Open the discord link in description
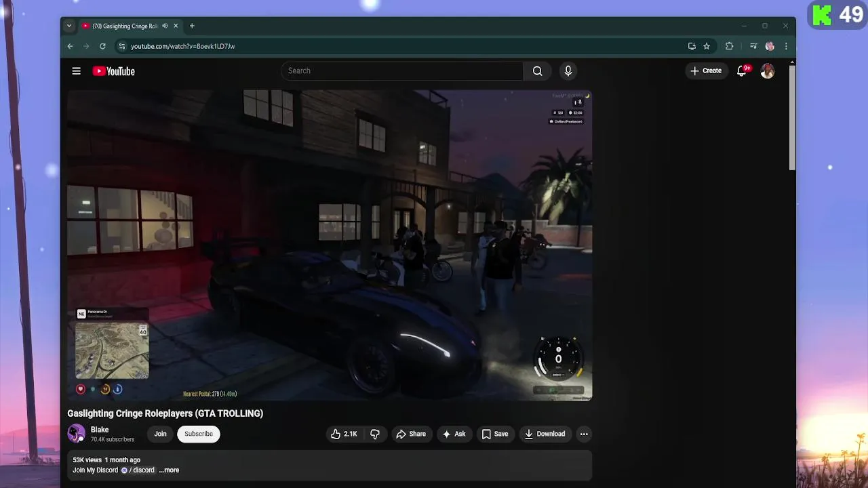This screenshot has height=488, width=868. 138,470
